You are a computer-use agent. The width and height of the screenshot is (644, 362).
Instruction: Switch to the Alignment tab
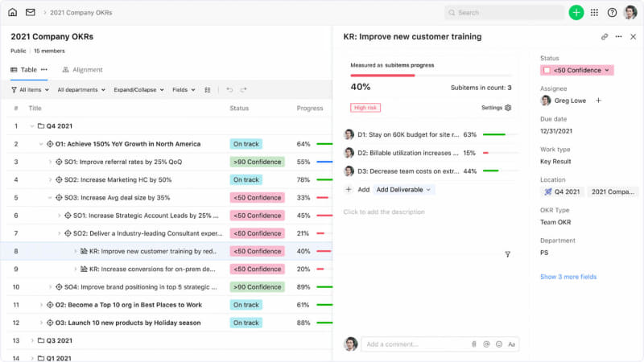click(83, 70)
